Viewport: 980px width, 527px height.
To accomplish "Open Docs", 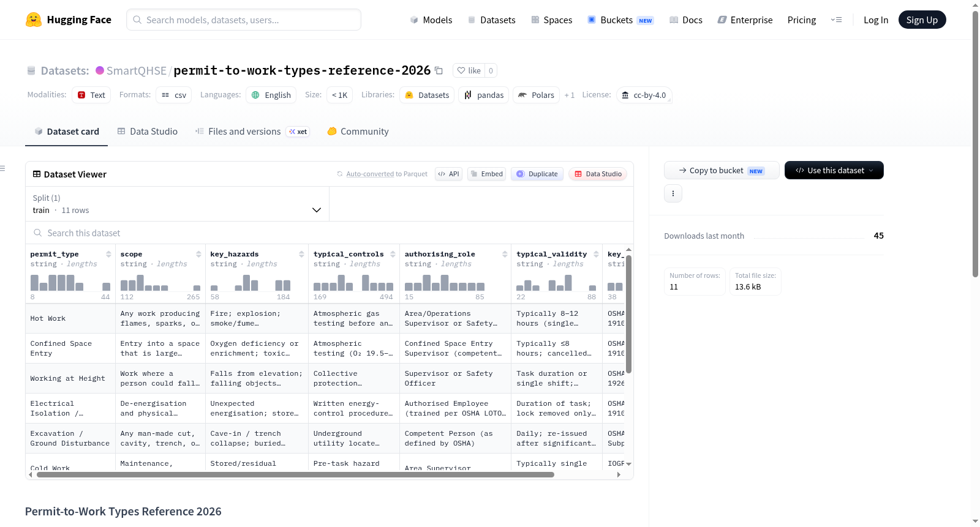I will coord(686,20).
